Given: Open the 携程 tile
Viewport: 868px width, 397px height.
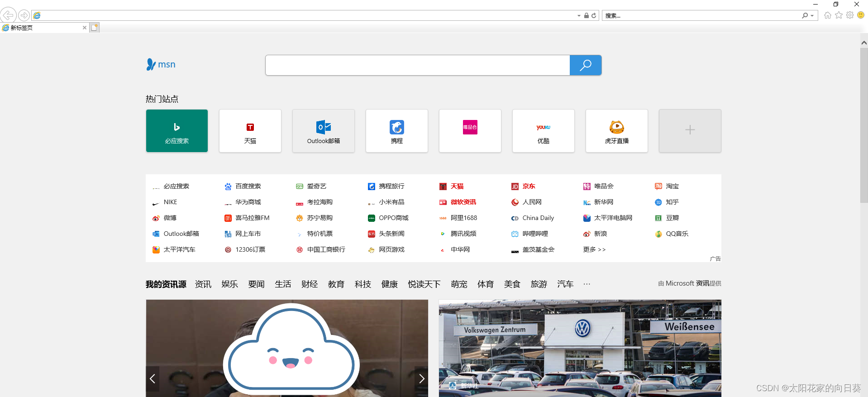Looking at the screenshot, I should (x=397, y=131).
